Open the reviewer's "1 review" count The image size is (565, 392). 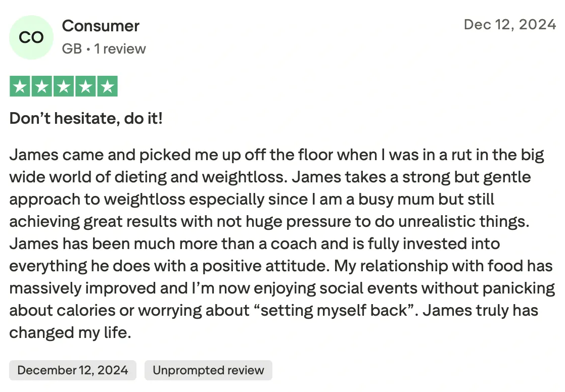[120, 49]
